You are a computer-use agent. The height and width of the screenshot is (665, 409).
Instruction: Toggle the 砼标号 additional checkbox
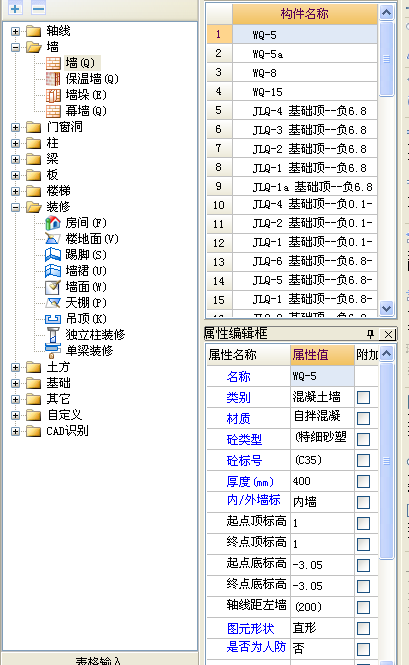click(364, 461)
